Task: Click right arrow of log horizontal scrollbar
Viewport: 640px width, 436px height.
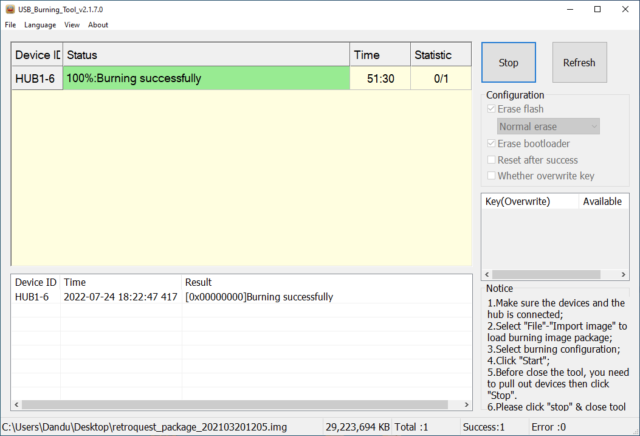Action: [x=467, y=405]
